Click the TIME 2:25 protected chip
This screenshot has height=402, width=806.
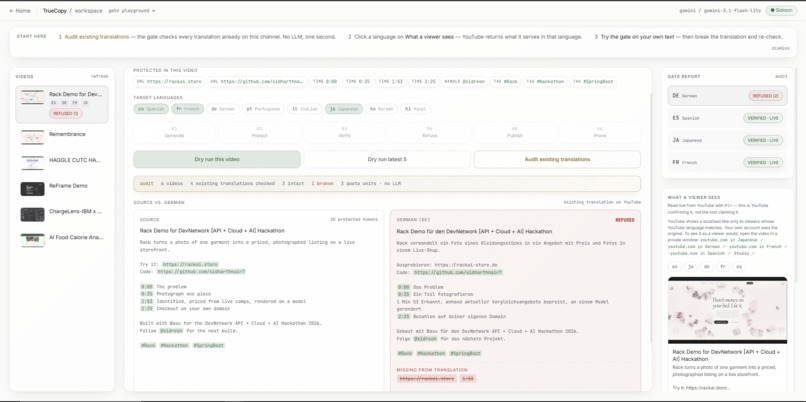[423, 81]
